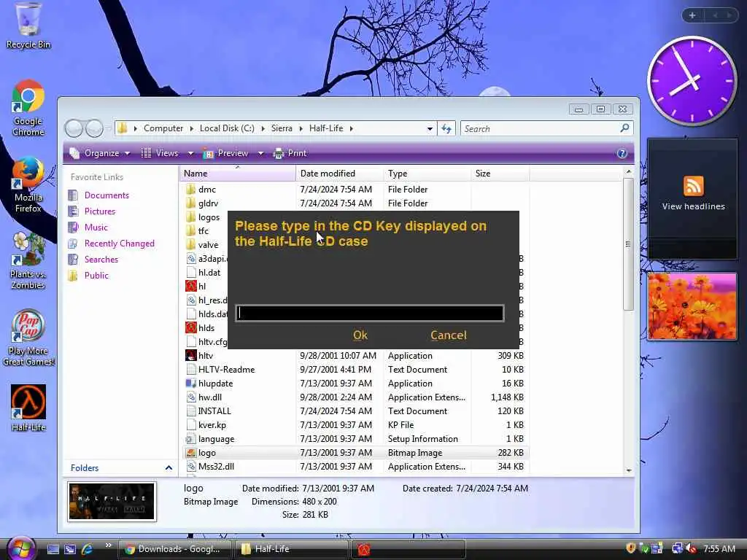Expand the arrow after Half-Life in breadcrumb
Image resolution: width=747 pixels, height=560 pixels.
pos(351,128)
